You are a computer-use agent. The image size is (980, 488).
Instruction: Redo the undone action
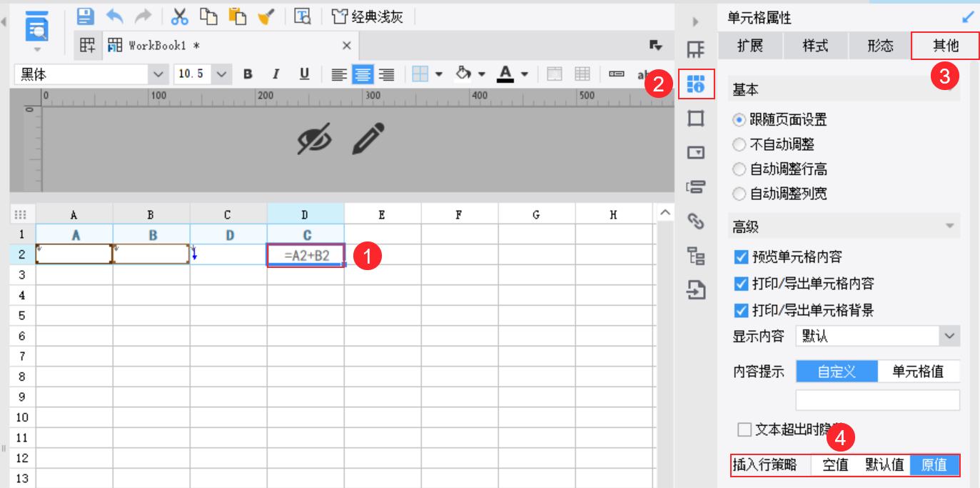143,16
